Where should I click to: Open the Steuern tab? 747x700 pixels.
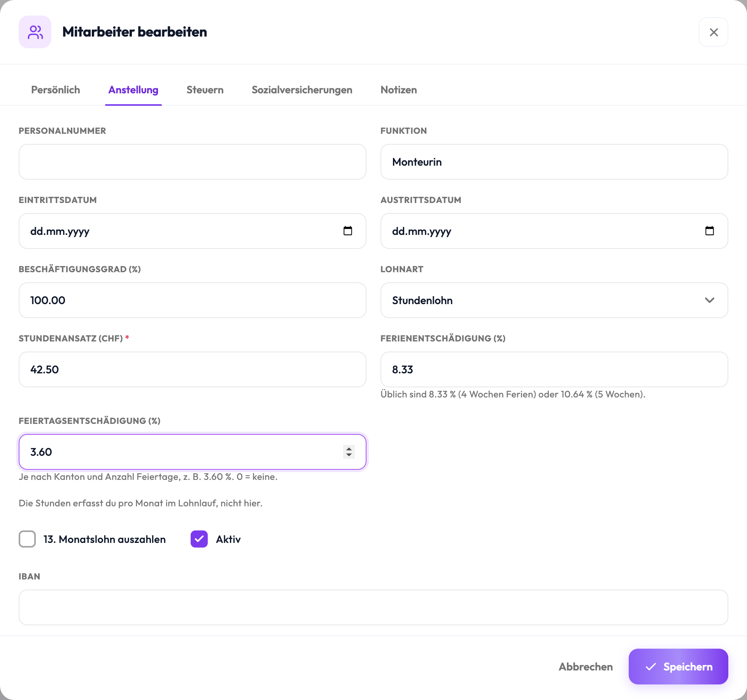pos(205,90)
